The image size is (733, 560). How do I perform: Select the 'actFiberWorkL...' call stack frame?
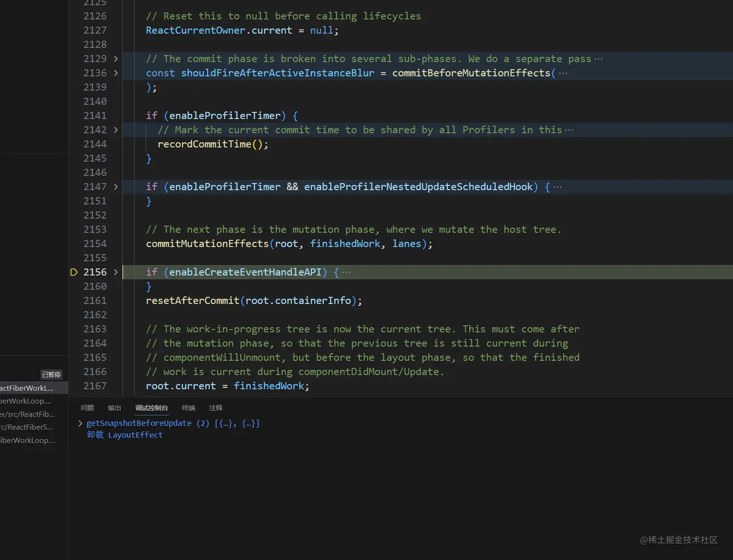tap(34, 388)
